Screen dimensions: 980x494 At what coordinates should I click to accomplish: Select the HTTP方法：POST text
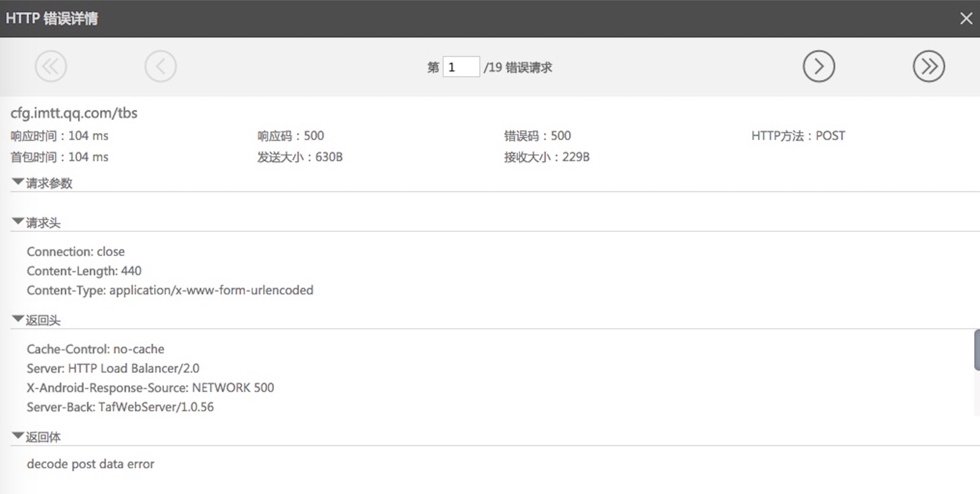coord(798,136)
